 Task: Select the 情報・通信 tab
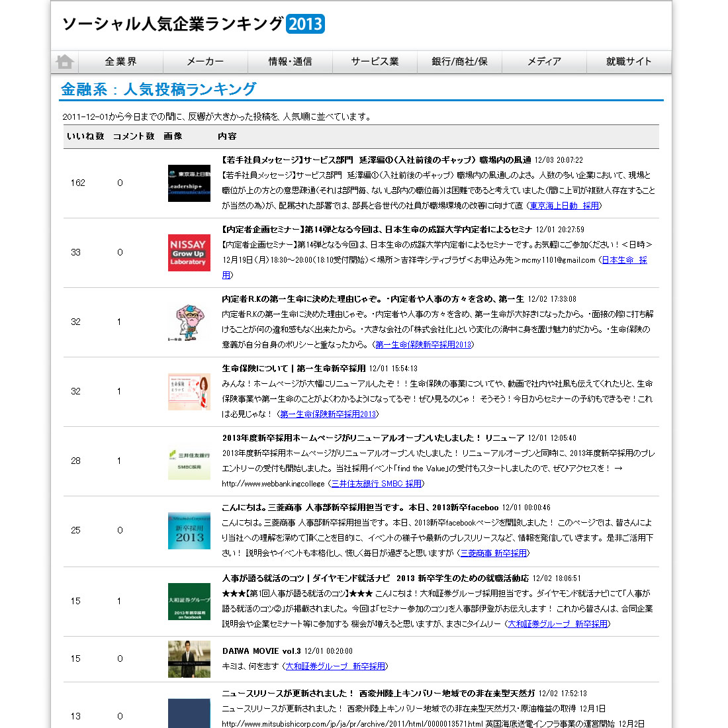tap(290, 62)
